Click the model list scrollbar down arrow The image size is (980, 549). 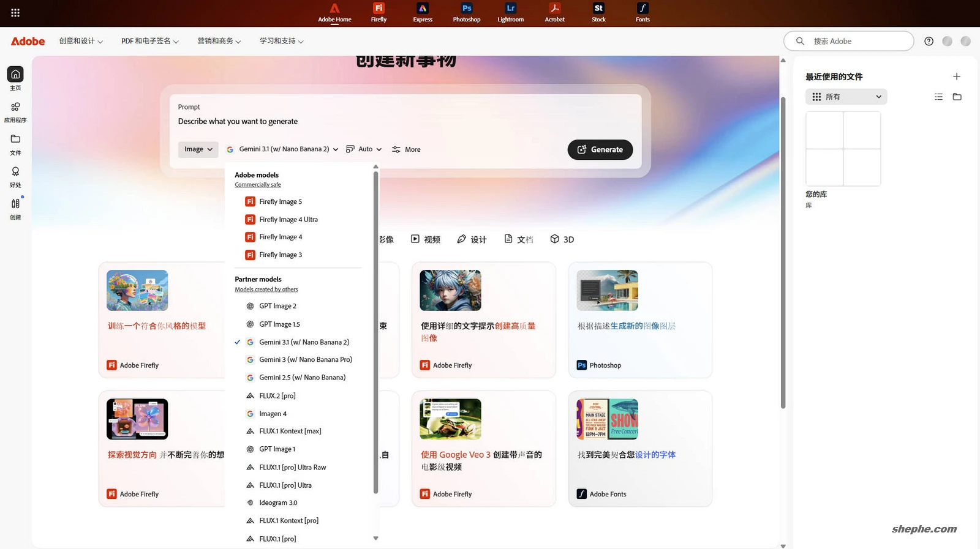pos(375,539)
